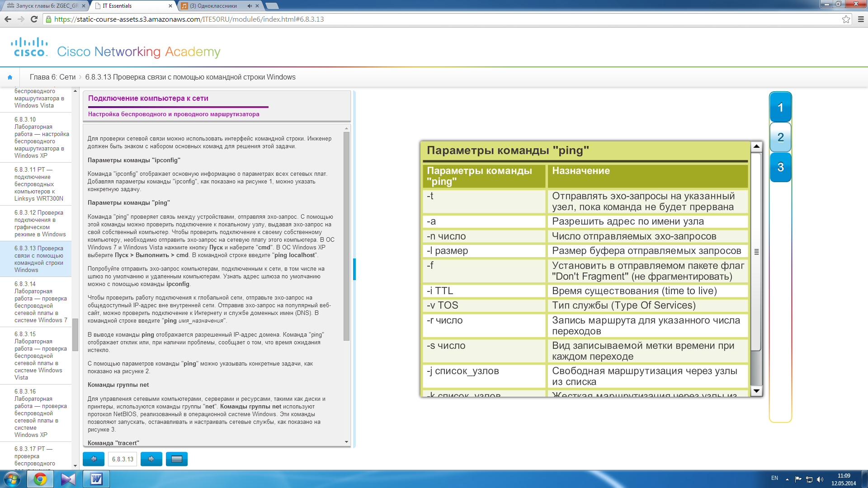The height and width of the screenshot is (488, 868).
Task: Open the Windows Start button
Action: [x=12, y=479]
